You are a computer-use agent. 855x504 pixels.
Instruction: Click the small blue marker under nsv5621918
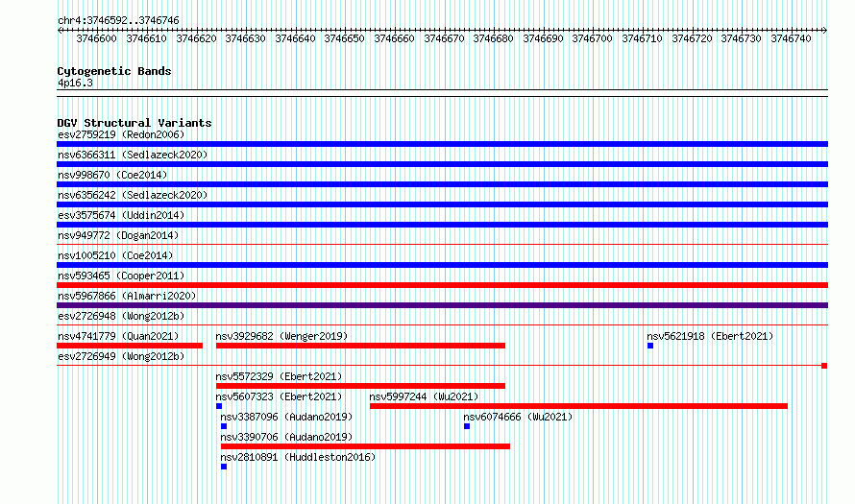click(x=650, y=346)
